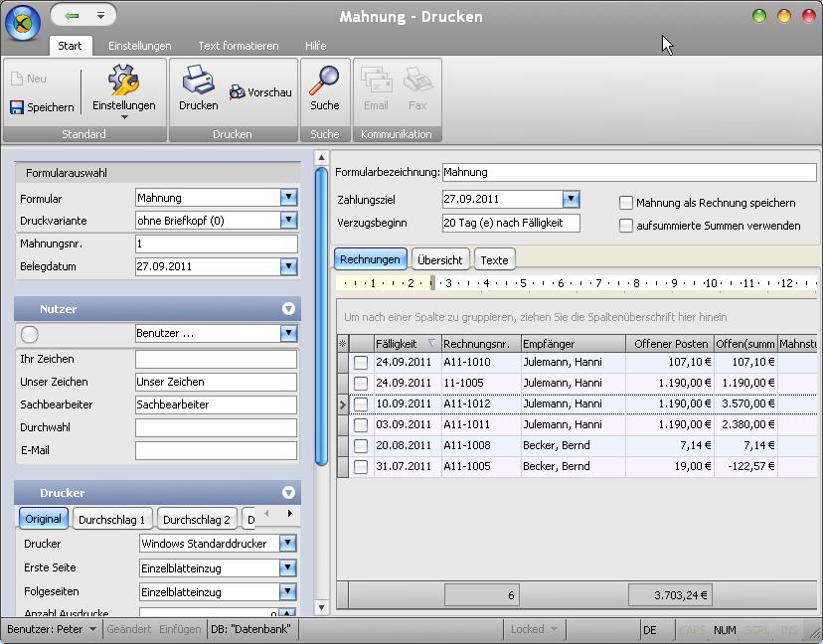The height and width of the screenshot is (644, 823).
Task: Open the Benutzer ... dropdown
Action: pyautogui.click(x=288, y=333)
